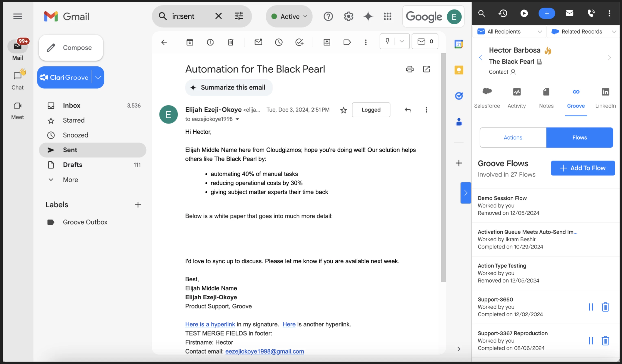This screenshot has width=622, height=364.
Task: Open the Drafts folder
Action: coord(72,165)
